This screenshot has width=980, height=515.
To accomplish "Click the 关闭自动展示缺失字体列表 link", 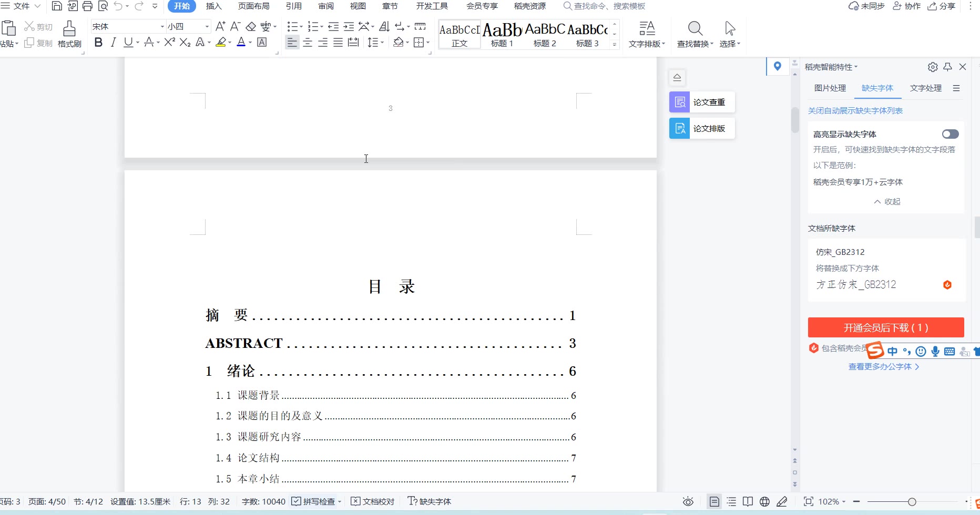I will [x=855, y=110].
